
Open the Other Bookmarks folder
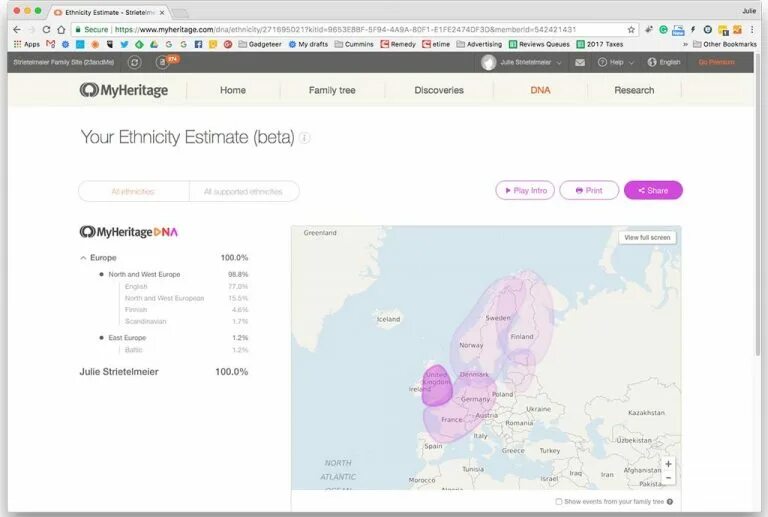pos(725,44)
